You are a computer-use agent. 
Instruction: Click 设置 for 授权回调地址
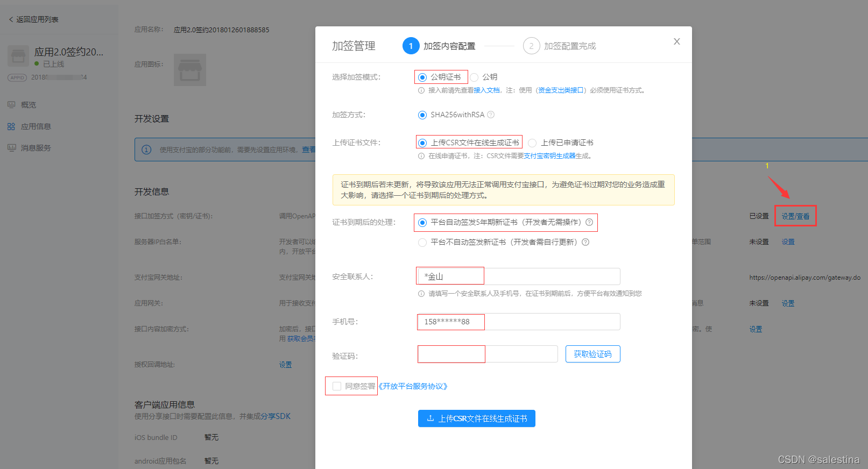[286, 365]
